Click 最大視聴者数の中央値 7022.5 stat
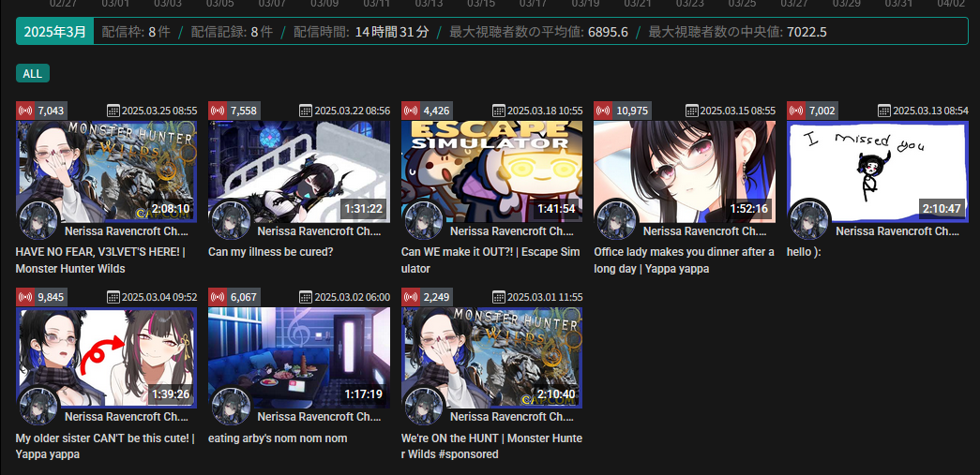This screenshot has height=475, width=980. pos(737,32)
